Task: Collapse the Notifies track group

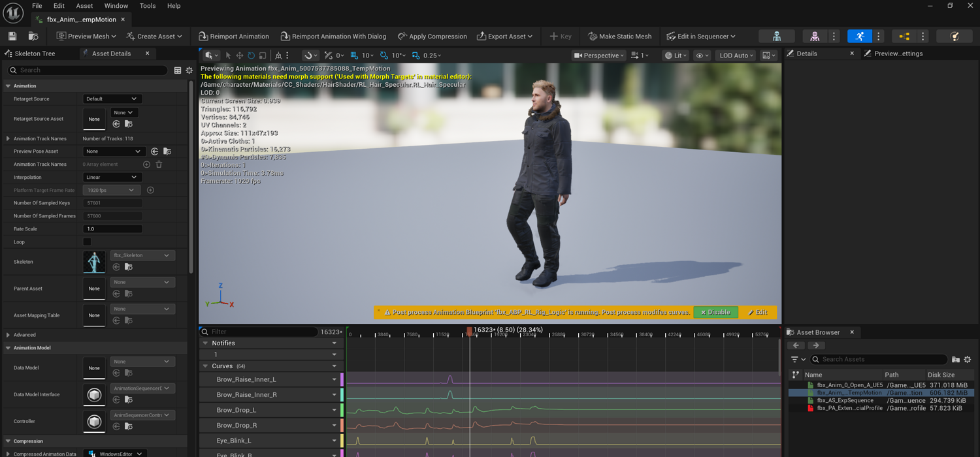Action: [205, 343]
